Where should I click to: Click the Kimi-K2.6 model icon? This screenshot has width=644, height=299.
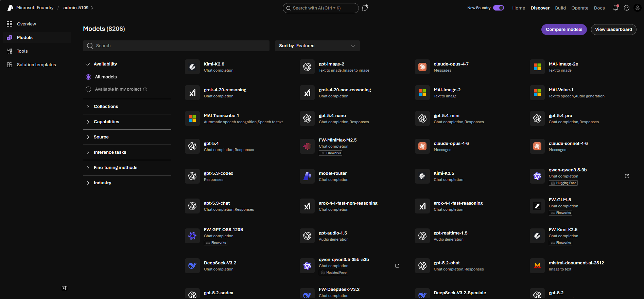coord(192,67)
